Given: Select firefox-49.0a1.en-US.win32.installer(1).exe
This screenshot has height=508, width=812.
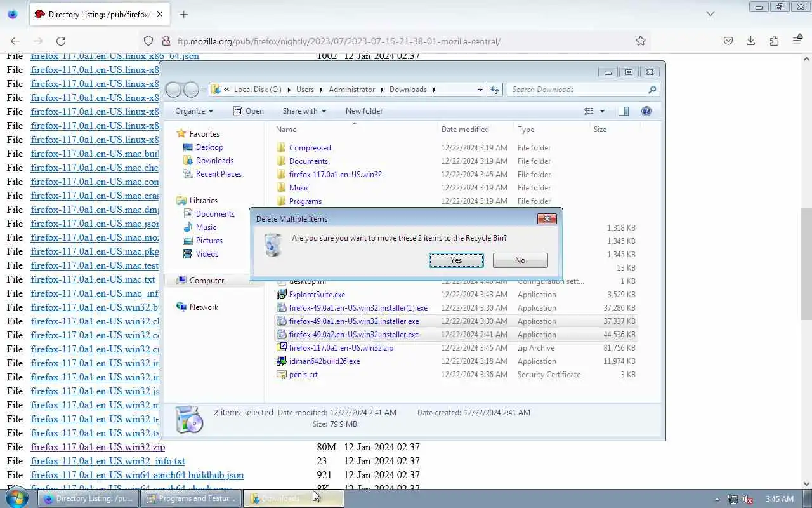Looking at the screenshot, I should click(358, 308).
